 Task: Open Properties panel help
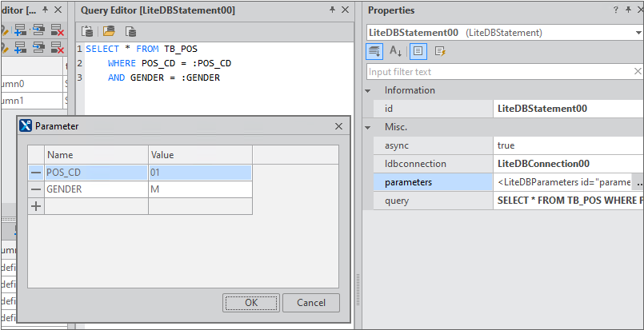(615, 10)
